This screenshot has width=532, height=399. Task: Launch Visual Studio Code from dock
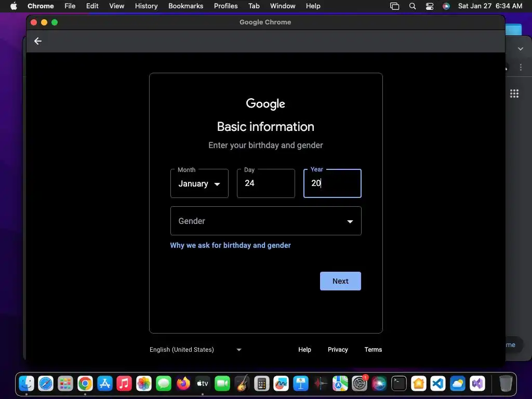[x=437, y=384]
